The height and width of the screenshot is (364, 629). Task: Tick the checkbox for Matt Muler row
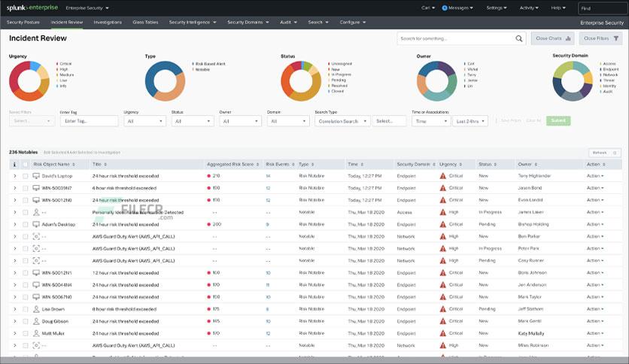click(26, 333)
